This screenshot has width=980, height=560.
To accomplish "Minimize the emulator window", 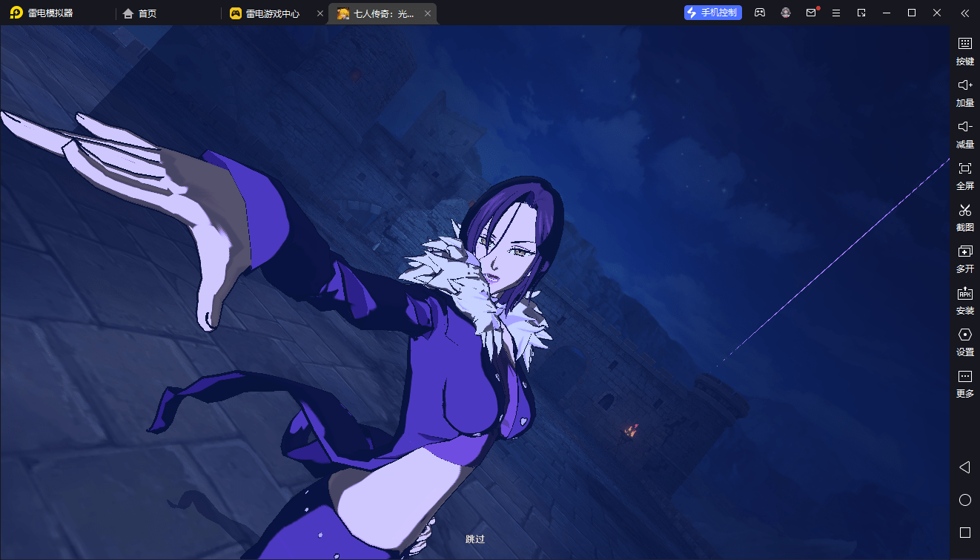I will [887, 13].
